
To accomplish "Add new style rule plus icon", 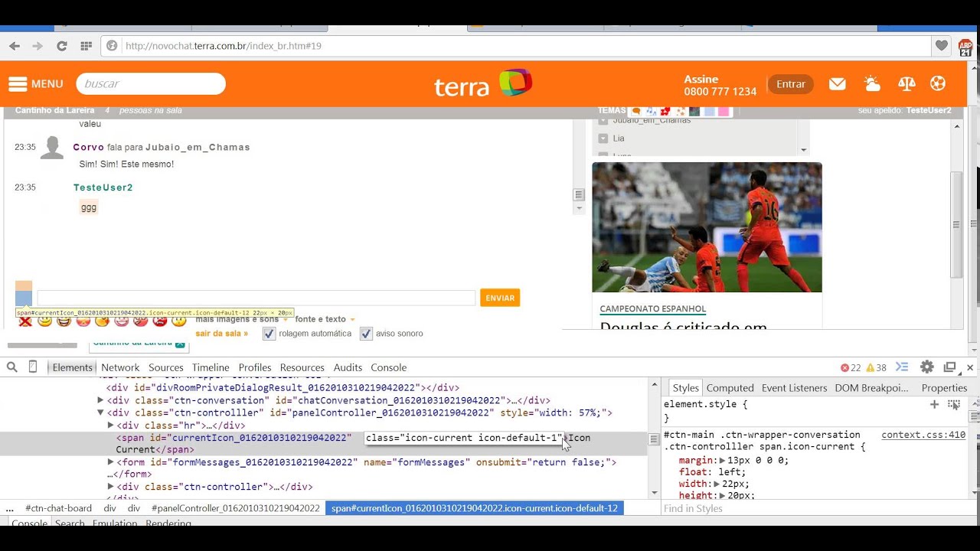I will click(934, 404).
